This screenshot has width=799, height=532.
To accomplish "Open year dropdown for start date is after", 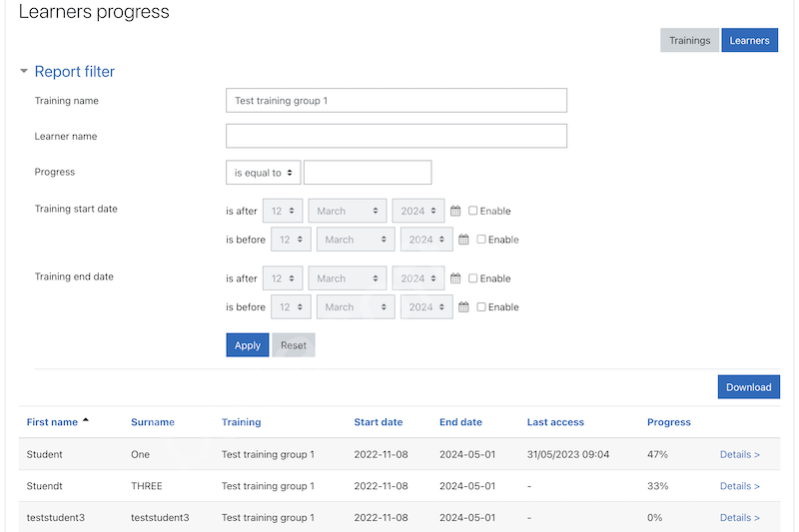I will tap(417, 211).
